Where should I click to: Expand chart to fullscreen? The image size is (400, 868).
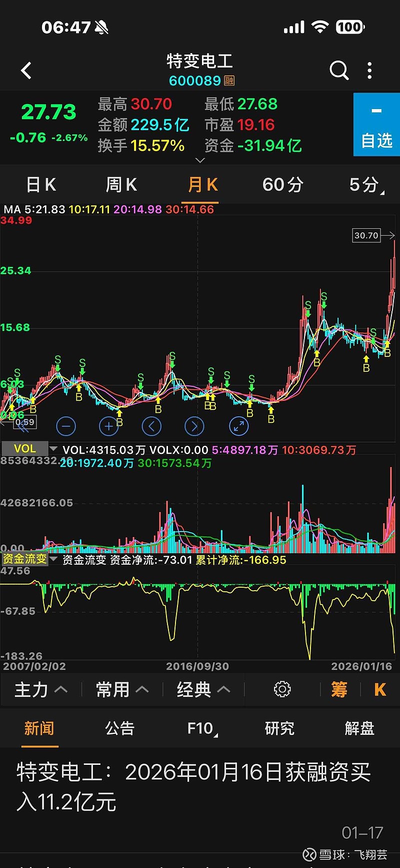coord(238,426)
